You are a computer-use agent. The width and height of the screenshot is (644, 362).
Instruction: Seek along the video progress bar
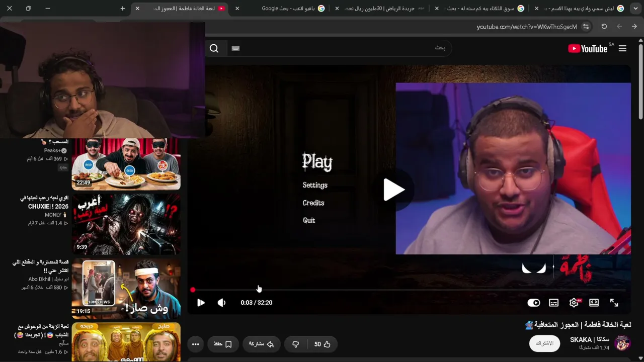point(409,290)
